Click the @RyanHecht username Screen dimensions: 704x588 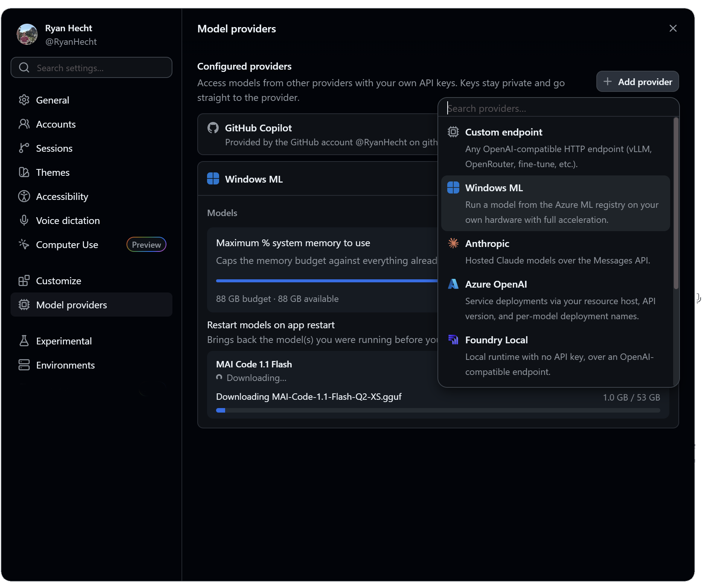(x=71, y=42)
